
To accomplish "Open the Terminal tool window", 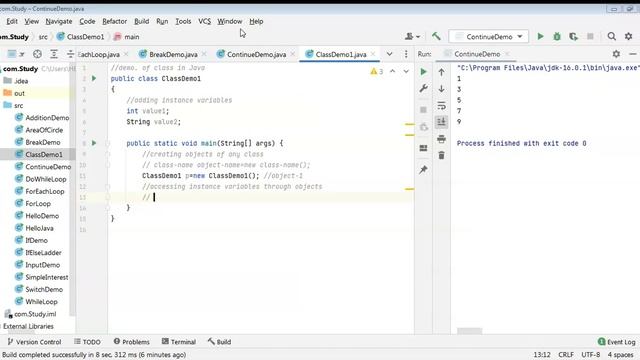I will 179,342.
